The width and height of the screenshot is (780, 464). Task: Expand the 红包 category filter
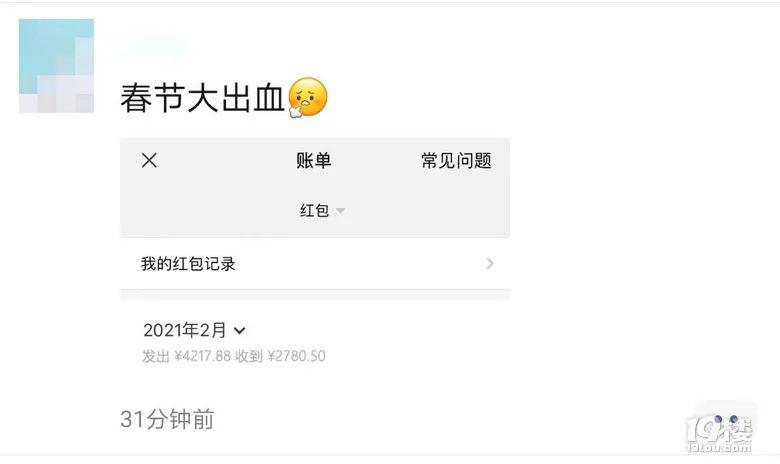pos(322,210)
